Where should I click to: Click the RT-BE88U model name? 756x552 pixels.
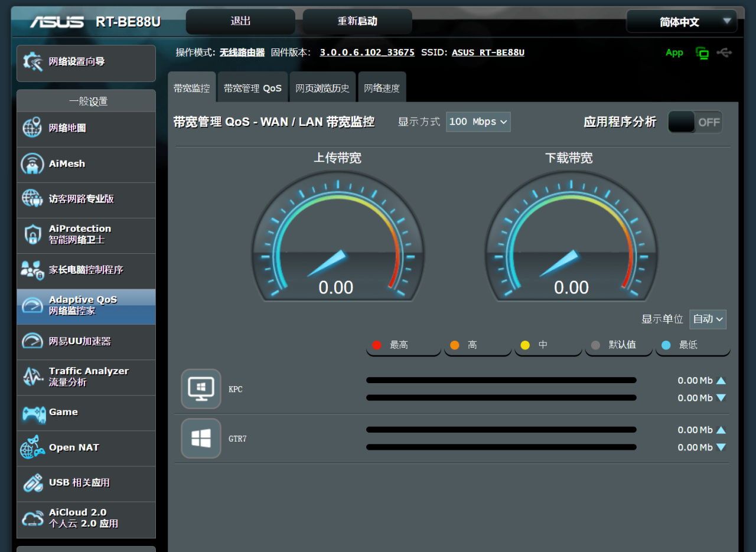pyautogui.click(x=128, y=22)
